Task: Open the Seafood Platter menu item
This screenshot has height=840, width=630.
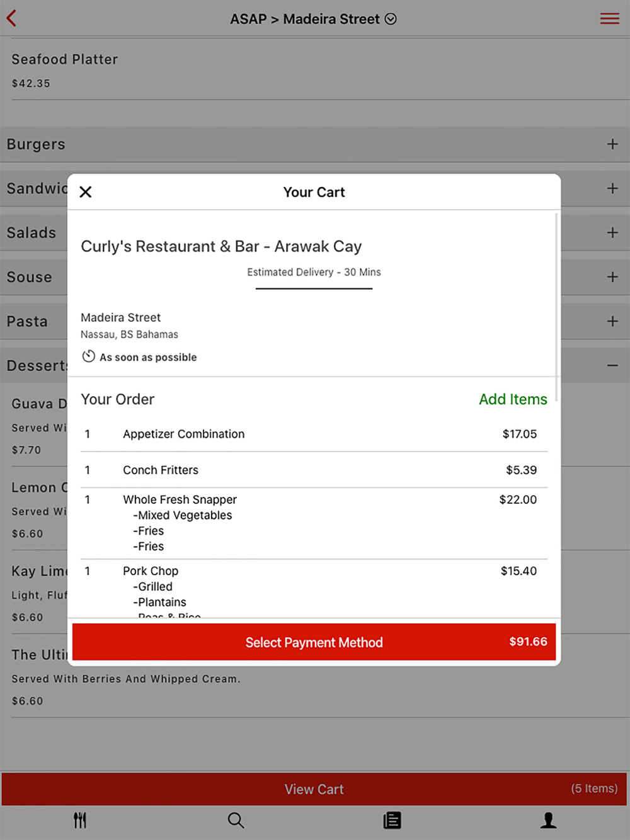Action: [x=315, y=71]
